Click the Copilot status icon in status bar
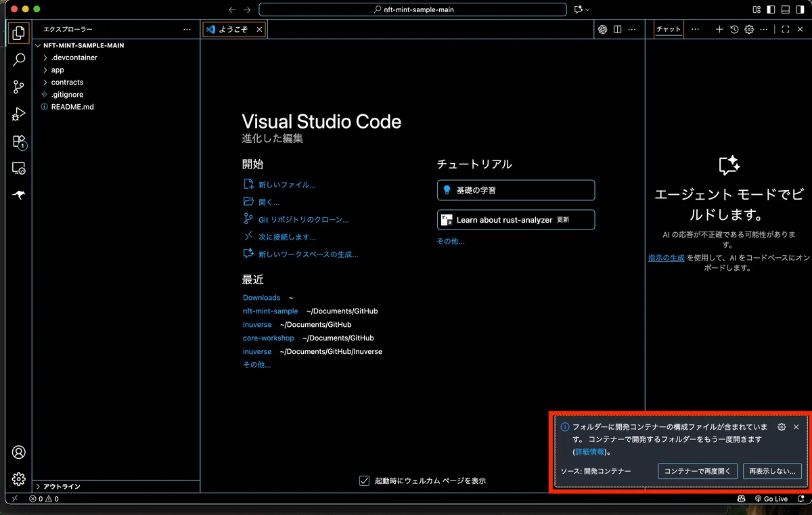Image resolution: width=812 pixels, height=515 pixels. 742,499
